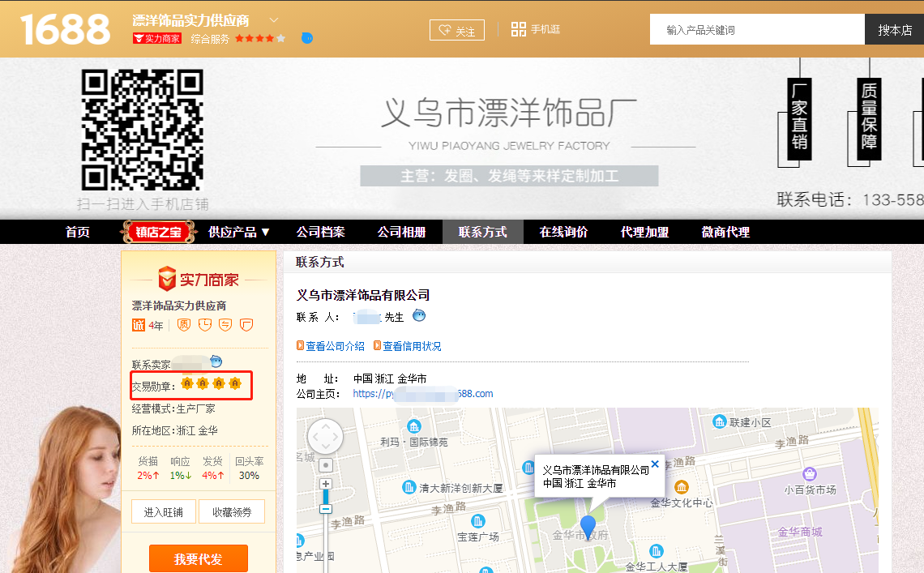Viewport: 924px width, 573px height.
Task: Click the 综合服务 star rating
Action: 260,38
